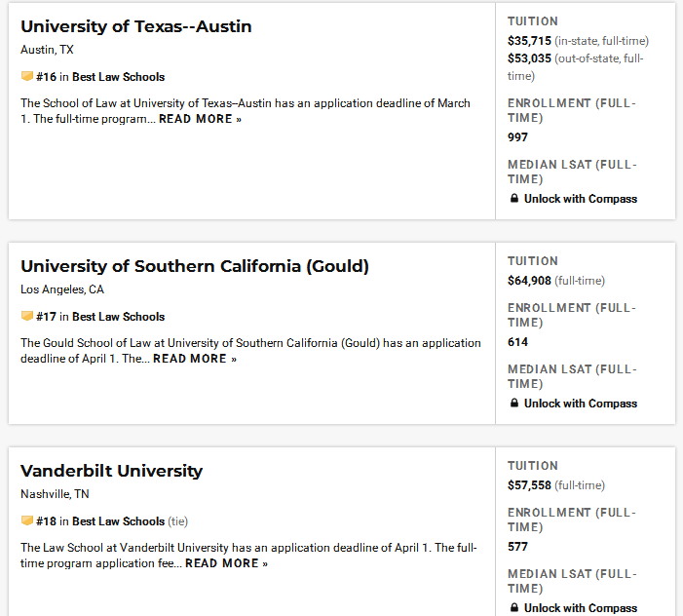Follow Best Law Schools link beside #17
The image size is (683, 616).
point(119,316)
